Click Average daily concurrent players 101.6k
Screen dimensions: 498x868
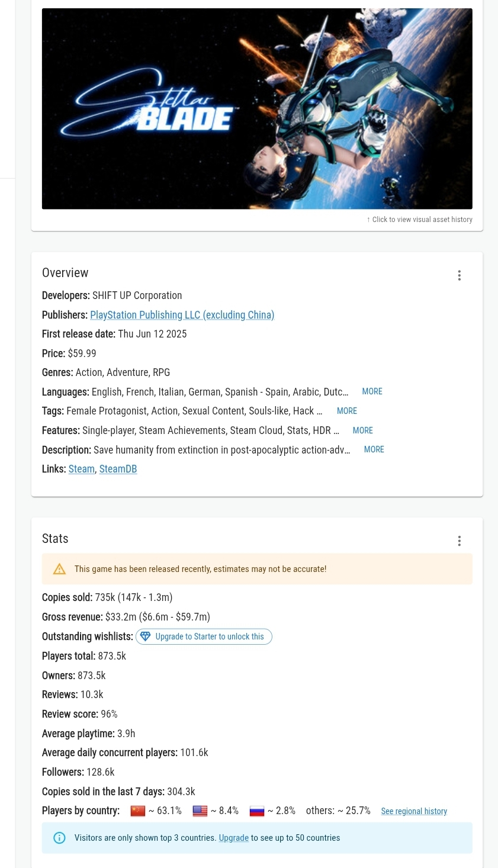tap(125, 753)
